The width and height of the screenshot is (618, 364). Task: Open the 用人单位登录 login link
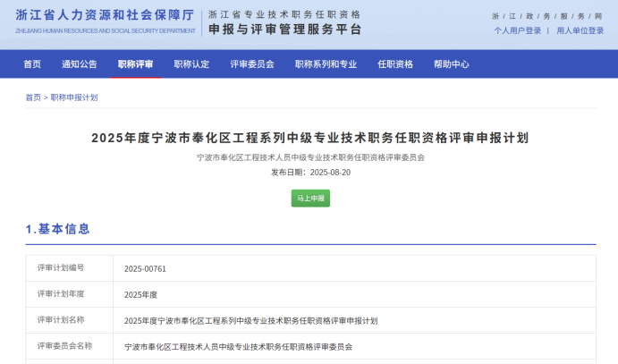coord(580,30)
